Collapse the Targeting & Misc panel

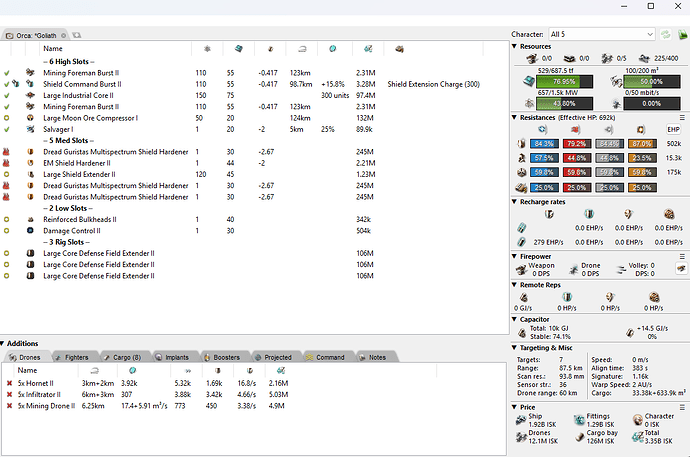[514, 347]
